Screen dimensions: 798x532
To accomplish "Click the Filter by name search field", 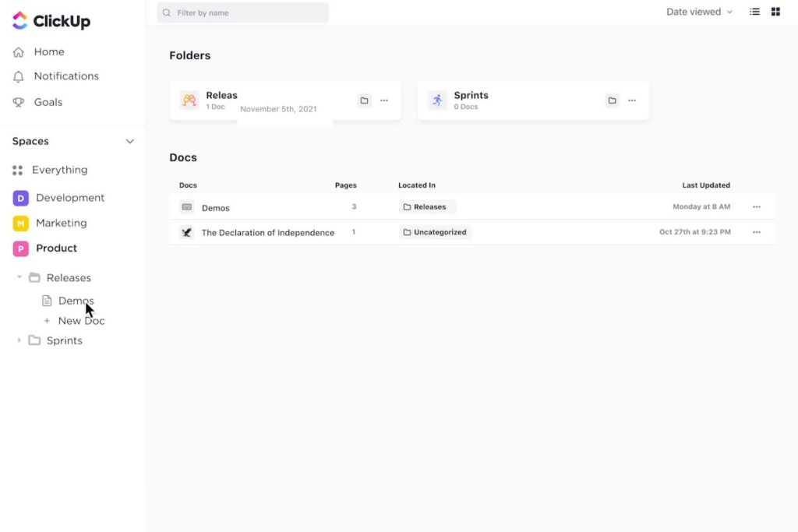I will [x=242, y=12].
